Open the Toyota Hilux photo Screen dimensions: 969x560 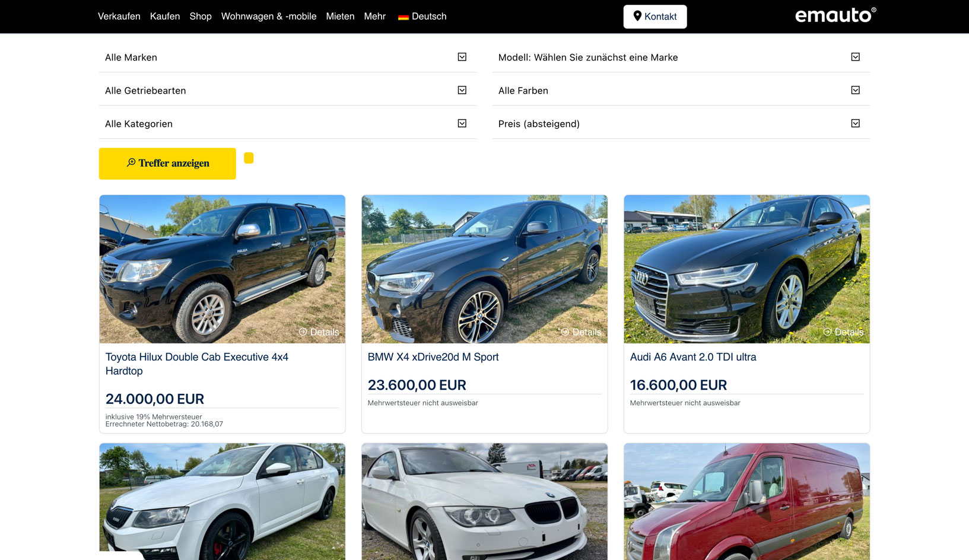click(x=222, y=269)
